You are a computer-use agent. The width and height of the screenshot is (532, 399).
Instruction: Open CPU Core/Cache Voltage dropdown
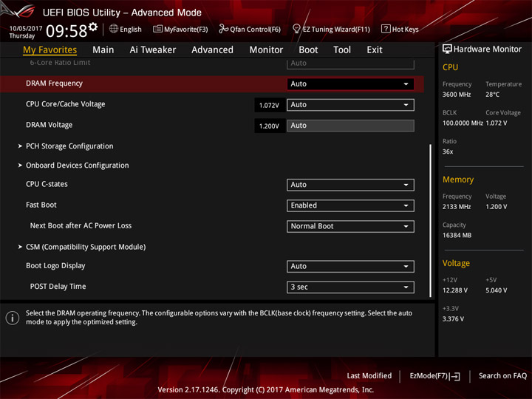pos(350,105)
